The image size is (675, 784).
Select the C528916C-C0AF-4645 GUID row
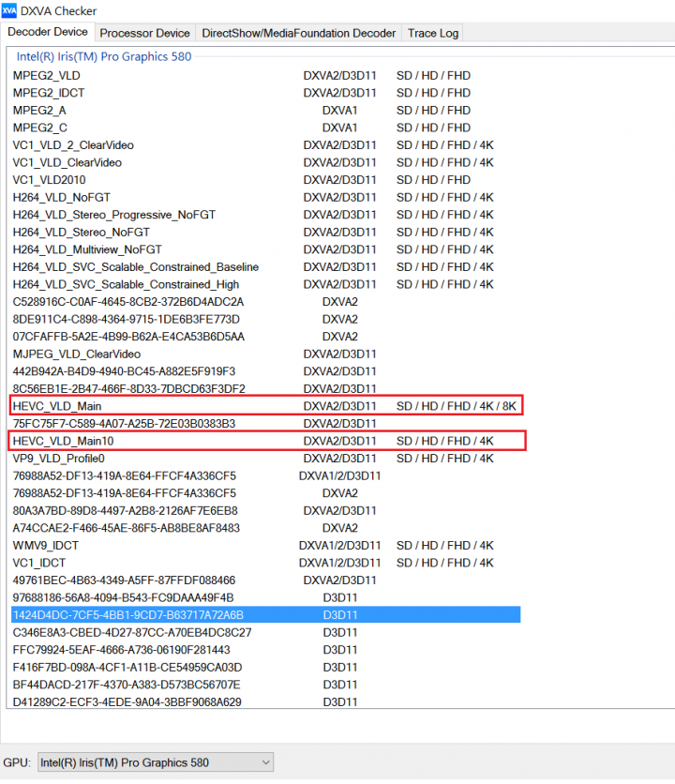[266, 302]
